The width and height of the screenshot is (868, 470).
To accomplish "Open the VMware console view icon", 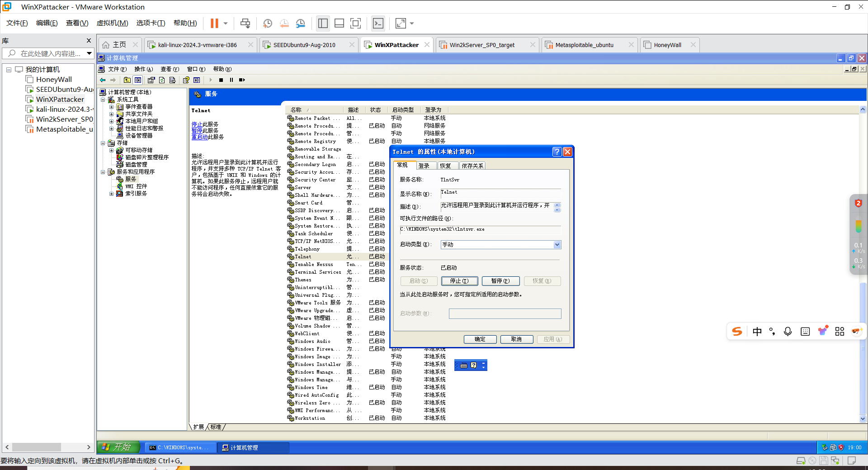I will click(x=378, y=23).
